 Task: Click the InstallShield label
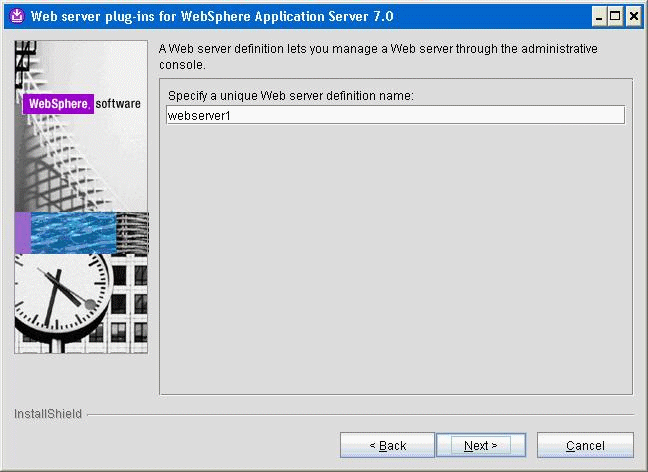coord(48,414)
